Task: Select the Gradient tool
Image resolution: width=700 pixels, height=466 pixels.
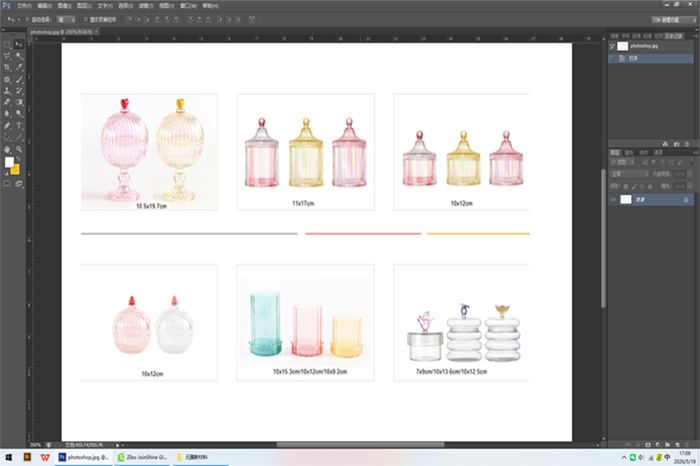Action: [19, 102]
